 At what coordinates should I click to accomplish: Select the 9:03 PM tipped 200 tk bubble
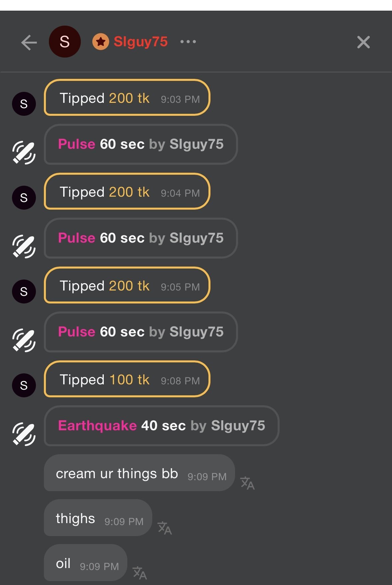pos(127,97)
